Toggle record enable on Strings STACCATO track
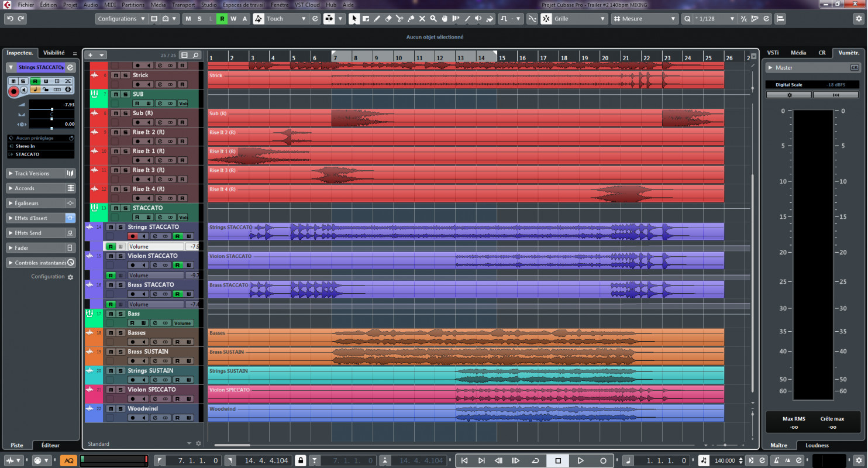 point(133,236)
